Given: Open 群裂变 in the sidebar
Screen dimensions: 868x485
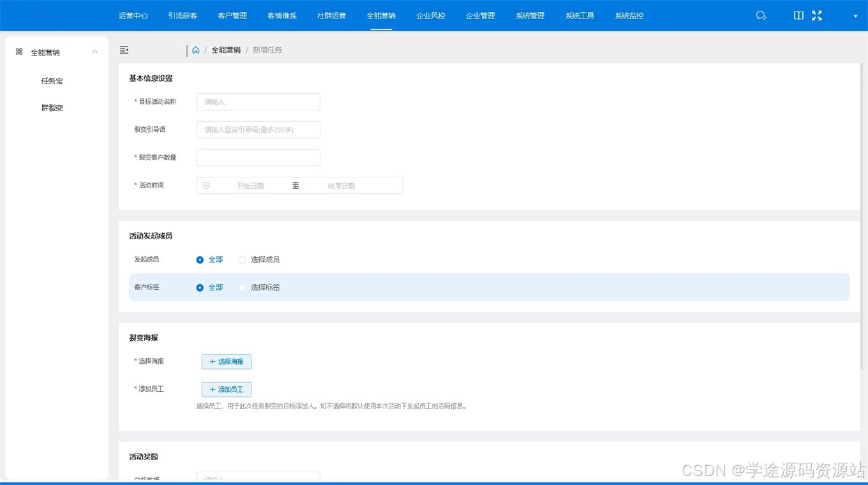Looking at the screenshot, I should point(52,108).
